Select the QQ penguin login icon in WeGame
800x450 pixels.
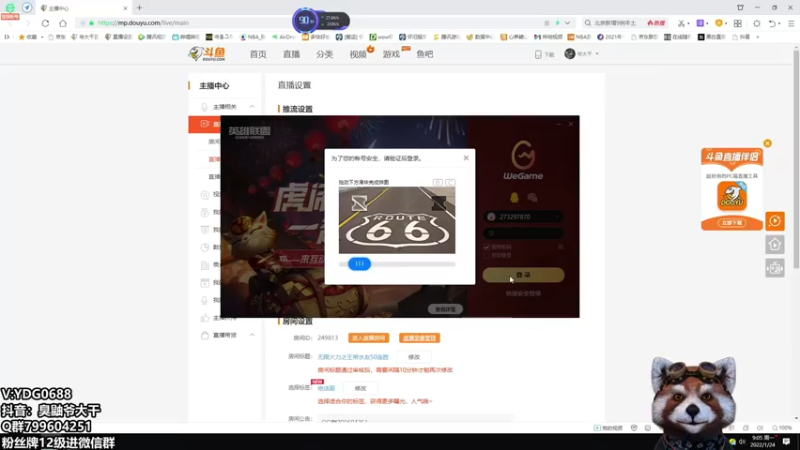pyautogui.click(x=514, y=197)
